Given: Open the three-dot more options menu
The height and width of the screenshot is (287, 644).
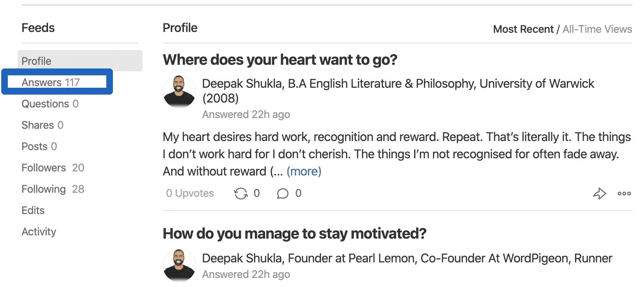Looking at the screenshot, I should click(x=624, y=194).
